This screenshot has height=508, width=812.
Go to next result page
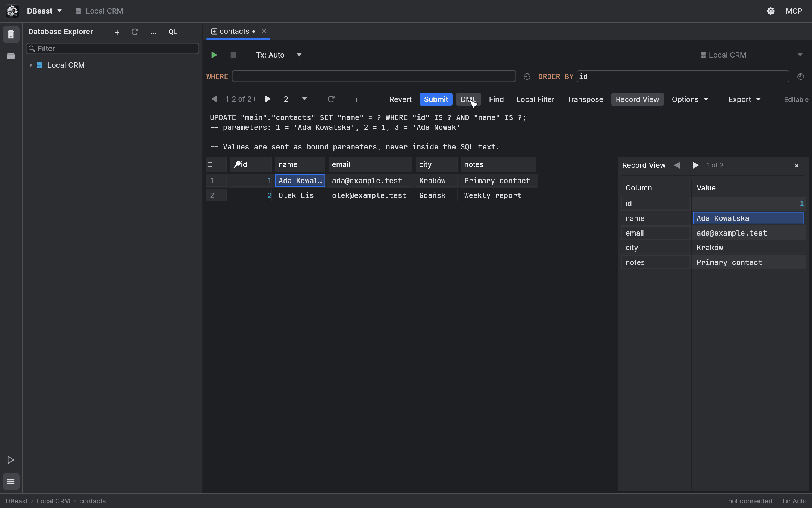[x=268, y=99]
